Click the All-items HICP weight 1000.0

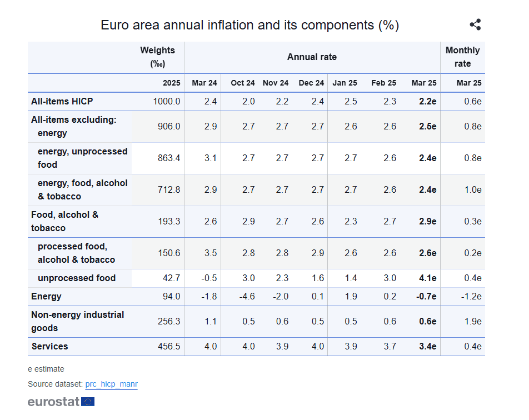point(167,101)
